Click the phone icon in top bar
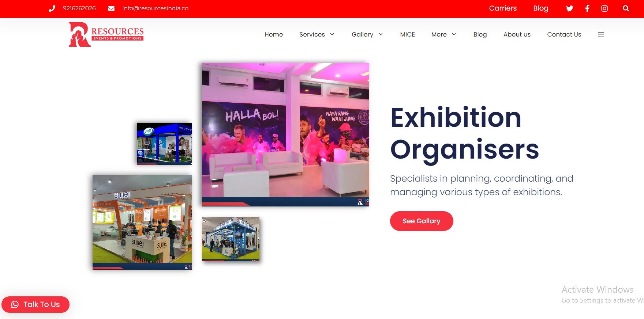This screenshot has width=644, height=319. click(x=52, y=8)
